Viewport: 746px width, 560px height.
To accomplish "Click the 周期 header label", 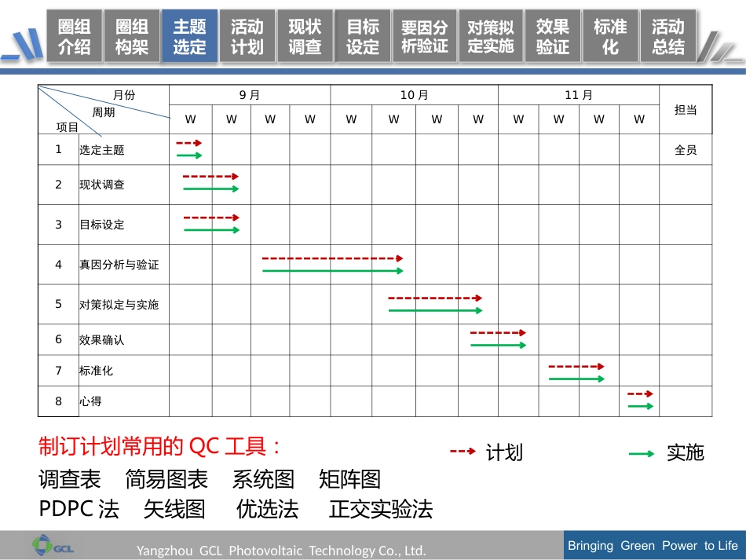I will click(104, 112).
